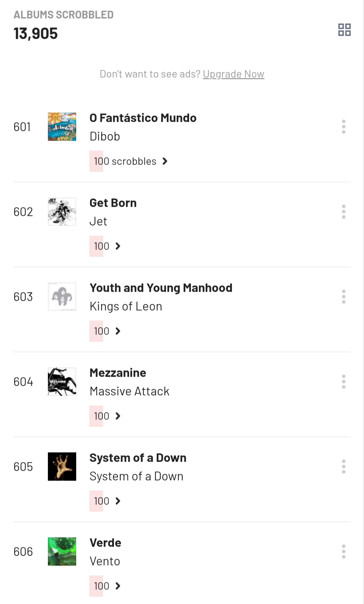Open more options for Mezzanine album
This screenshot has height=604, width=364.
(x=343, y=382)
